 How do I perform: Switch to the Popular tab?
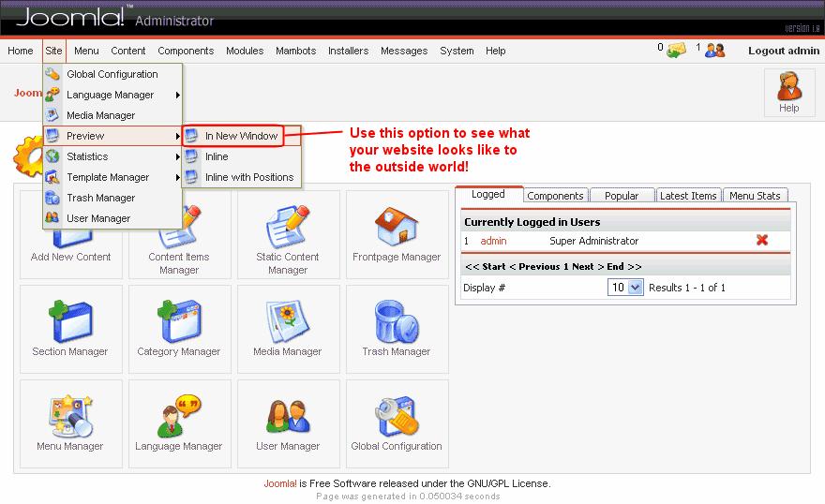[x=622, y=196]
